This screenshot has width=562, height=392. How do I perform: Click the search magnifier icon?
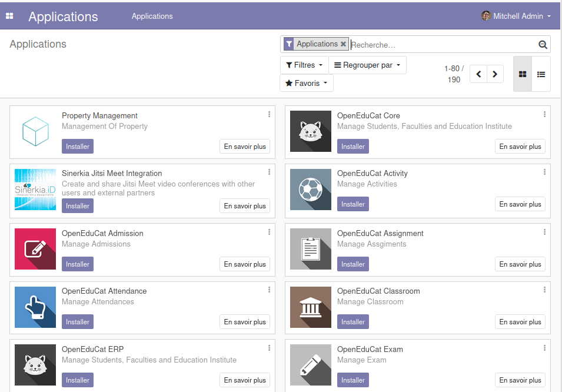pyautogui.click(x=542, y=44)
